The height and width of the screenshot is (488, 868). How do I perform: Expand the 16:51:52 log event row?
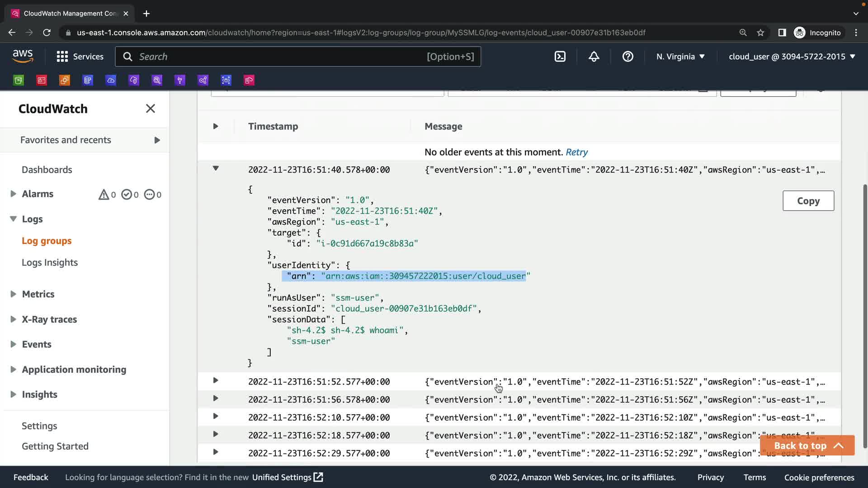[216, 380]
